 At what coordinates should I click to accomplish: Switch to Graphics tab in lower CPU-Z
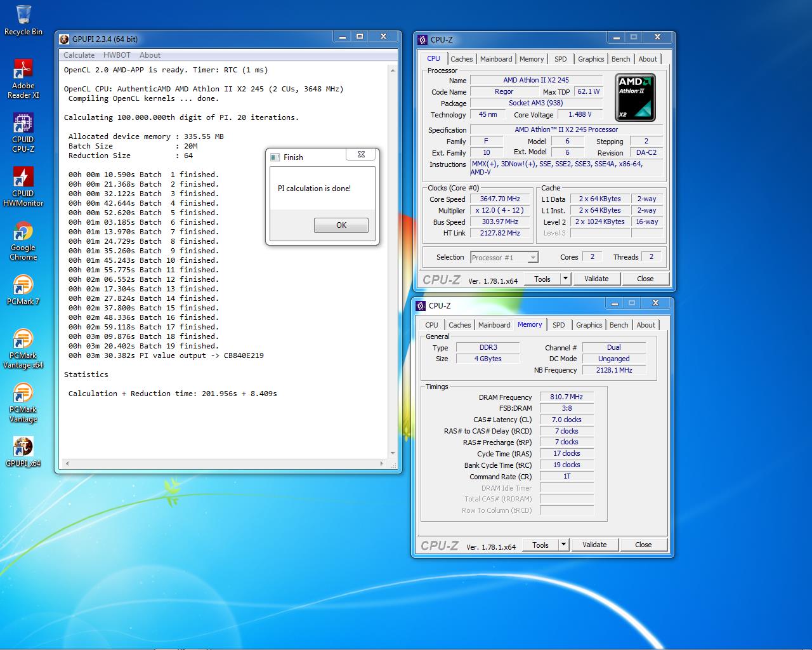589,325
